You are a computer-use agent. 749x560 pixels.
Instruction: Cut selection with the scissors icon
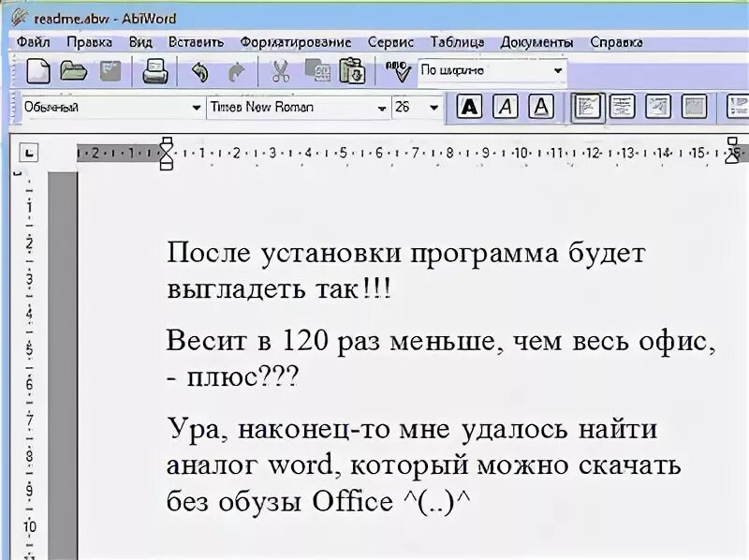(x=280, y=71)
